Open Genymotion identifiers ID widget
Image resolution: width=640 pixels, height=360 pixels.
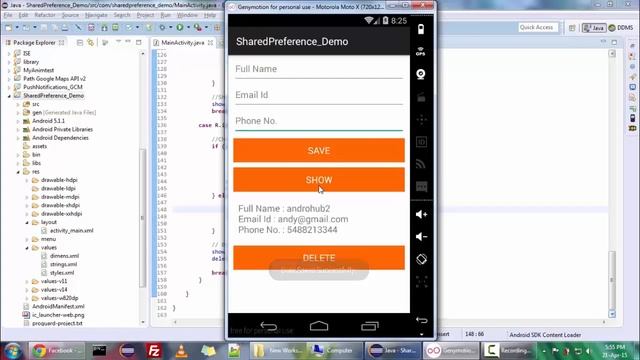point(421,142)
